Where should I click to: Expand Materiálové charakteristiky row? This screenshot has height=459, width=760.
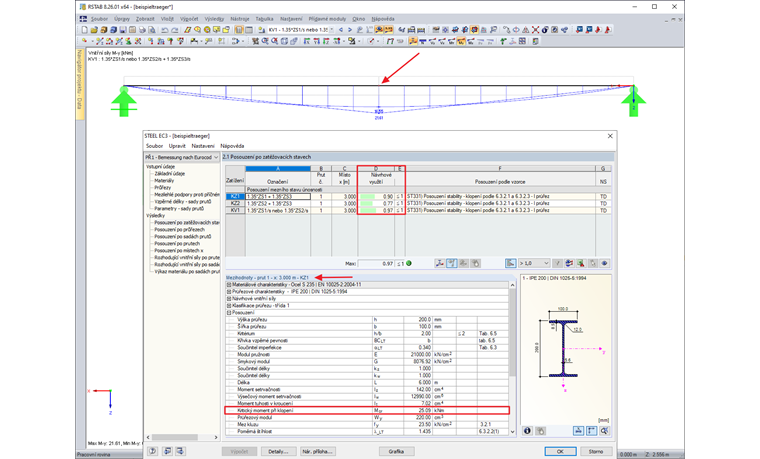229,285
